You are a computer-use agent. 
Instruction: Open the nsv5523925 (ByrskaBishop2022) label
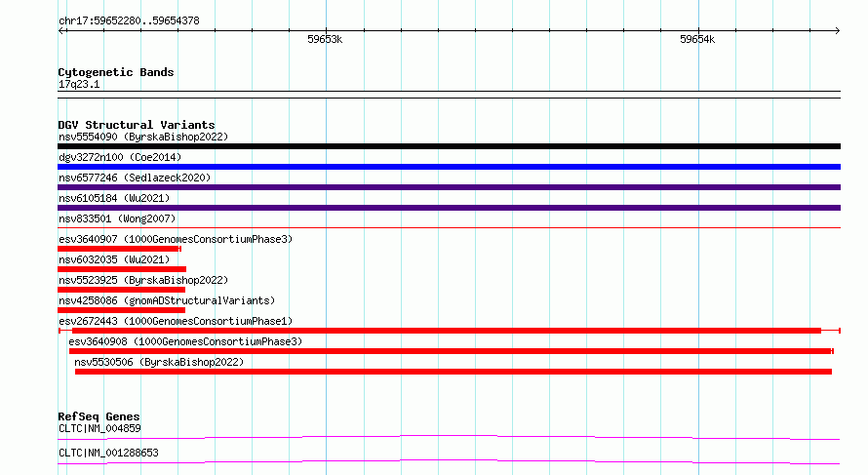pyautogui.click(x=143, y=280)
